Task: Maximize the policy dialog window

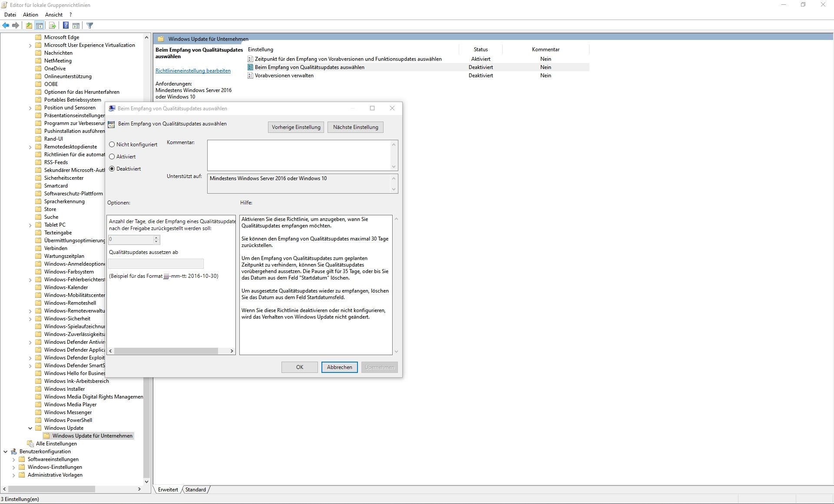Action: click(x=372, y=109)
